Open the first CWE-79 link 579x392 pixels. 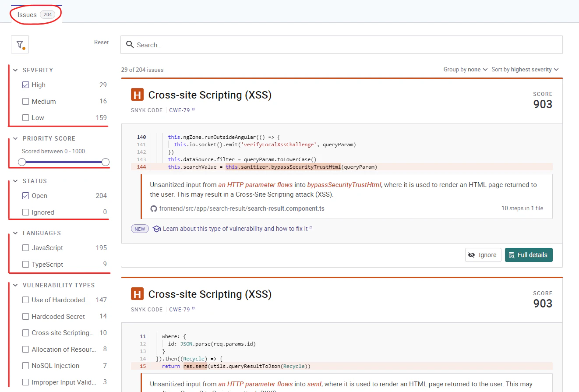(x=180, y=110)
